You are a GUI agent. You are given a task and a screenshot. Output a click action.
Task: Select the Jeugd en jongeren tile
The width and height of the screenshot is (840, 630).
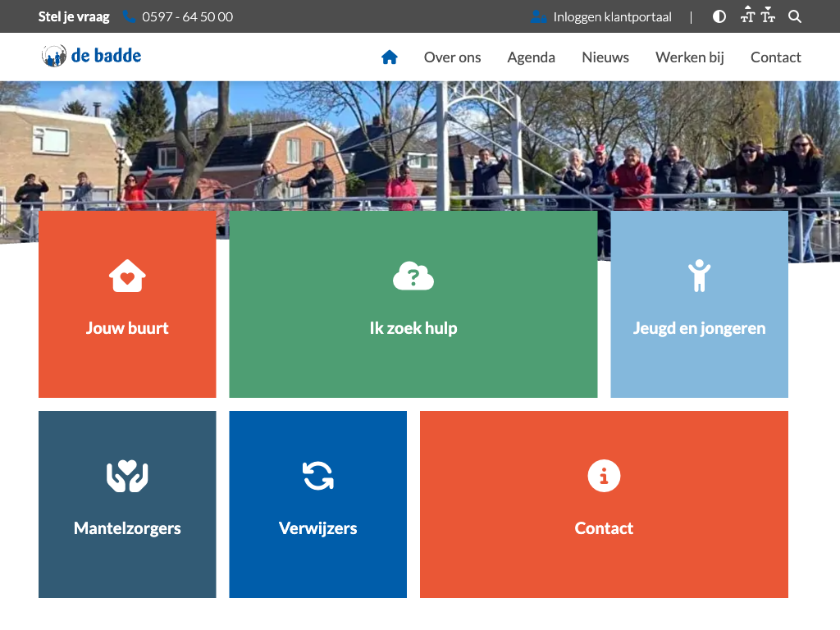pos(699,304)
